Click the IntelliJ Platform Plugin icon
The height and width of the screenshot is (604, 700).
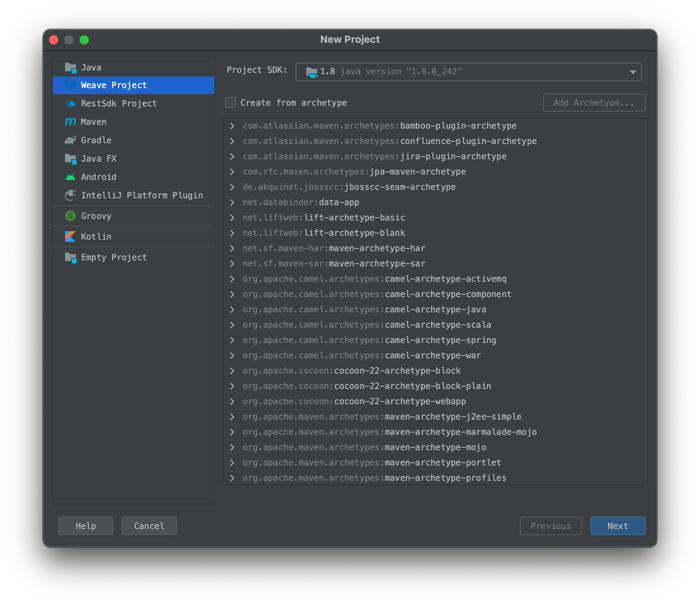[x=70, y=195]
